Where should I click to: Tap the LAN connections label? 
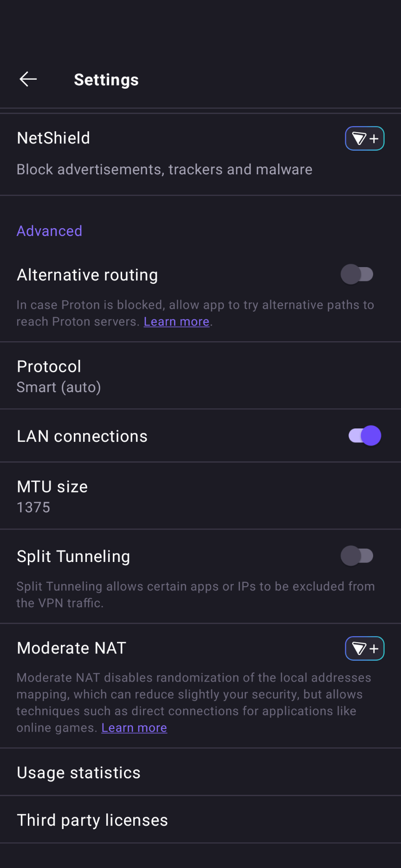pos(82,436)
